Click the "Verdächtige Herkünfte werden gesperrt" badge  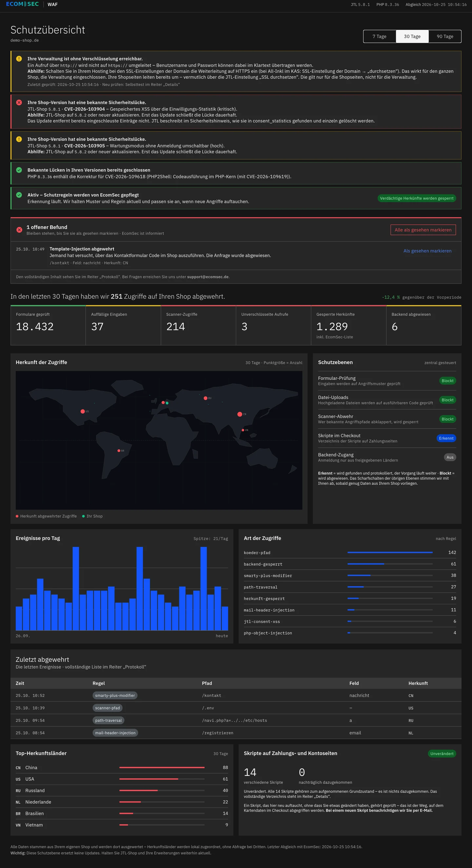[x=416, y=198]
